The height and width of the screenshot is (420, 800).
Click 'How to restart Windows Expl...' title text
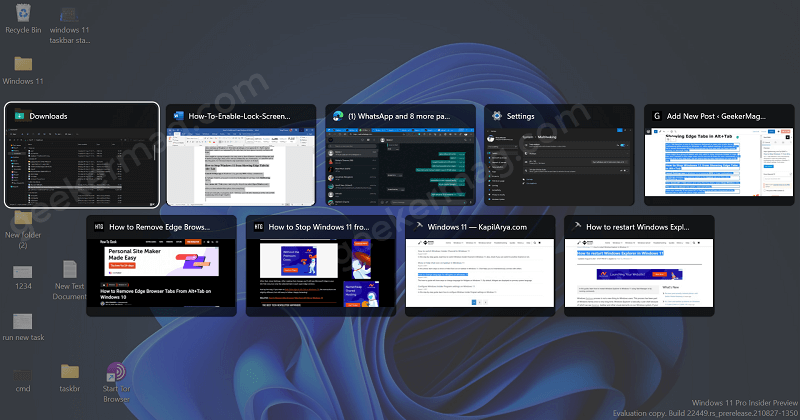tap(638, 227)
